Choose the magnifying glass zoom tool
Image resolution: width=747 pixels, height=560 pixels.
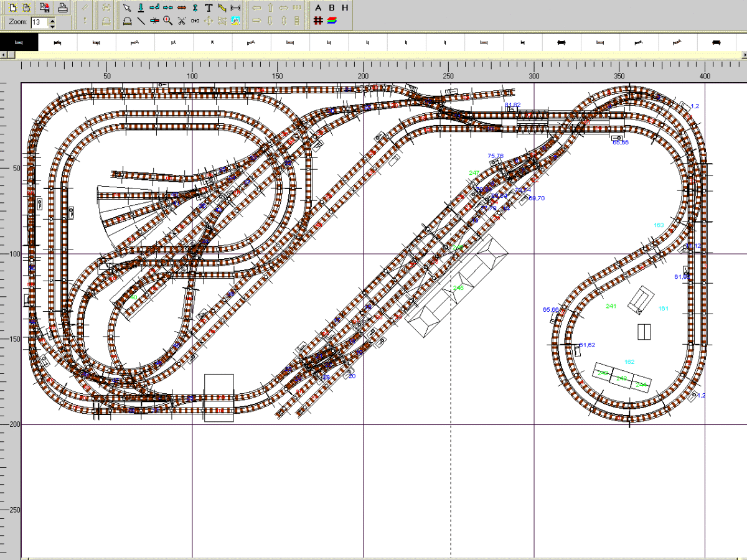point(167,21)
